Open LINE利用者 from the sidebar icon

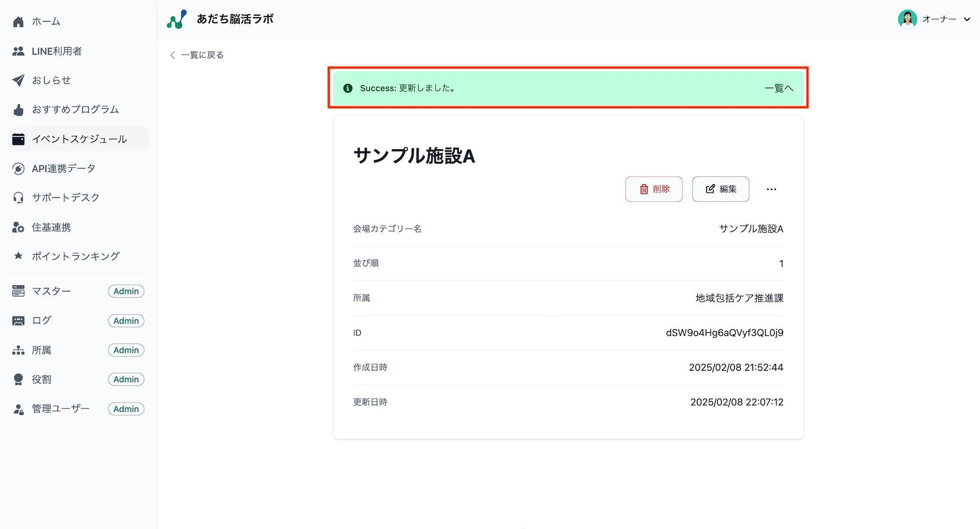pyautogui.click(x=18, y=50)
